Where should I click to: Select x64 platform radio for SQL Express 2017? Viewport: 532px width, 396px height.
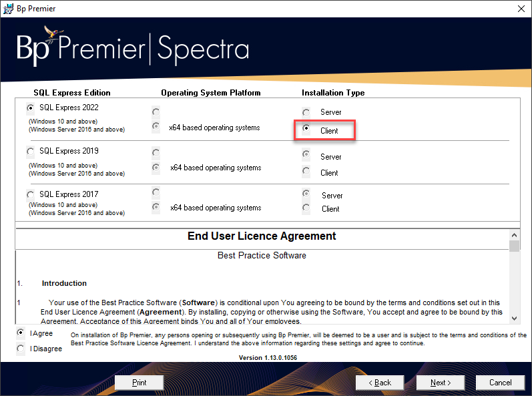click(x=156, y=206)
